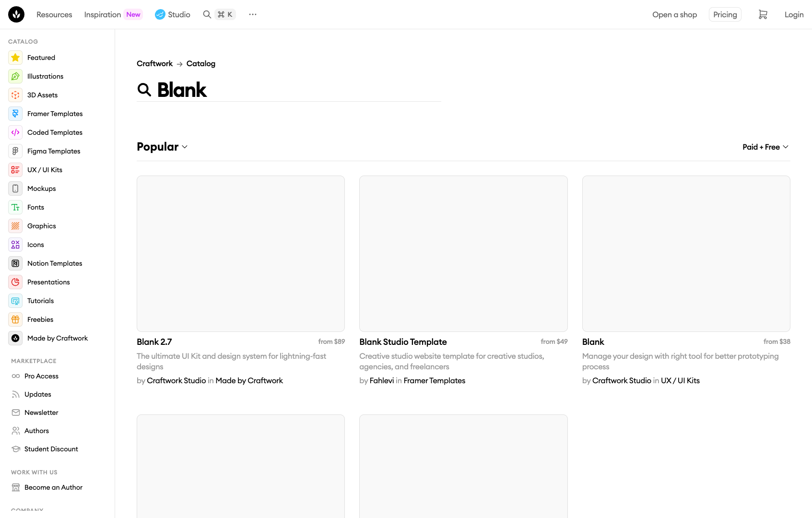Select the Featured star icon
Image resolution: width=812 pixels, height=518 pixels.
(x=15, y=58)
